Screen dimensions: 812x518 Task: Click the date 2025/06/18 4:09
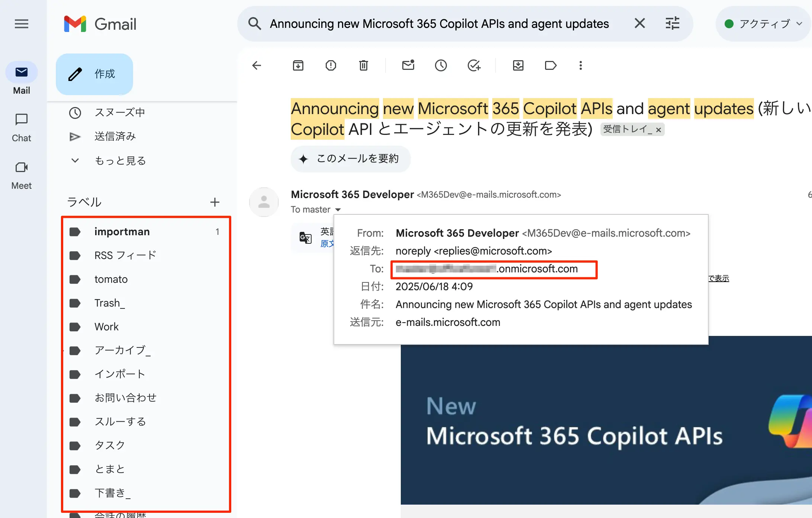tap(434, 286)
